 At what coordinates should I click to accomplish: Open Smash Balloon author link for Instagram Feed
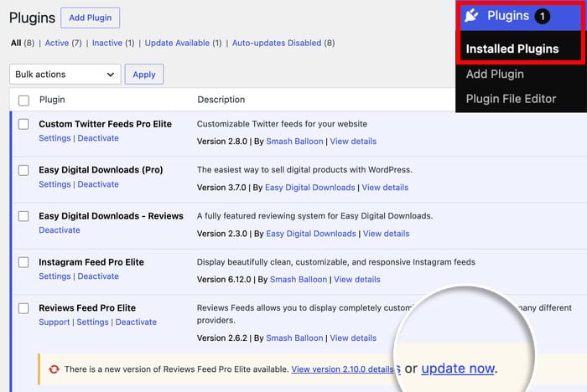click(299, 280)
